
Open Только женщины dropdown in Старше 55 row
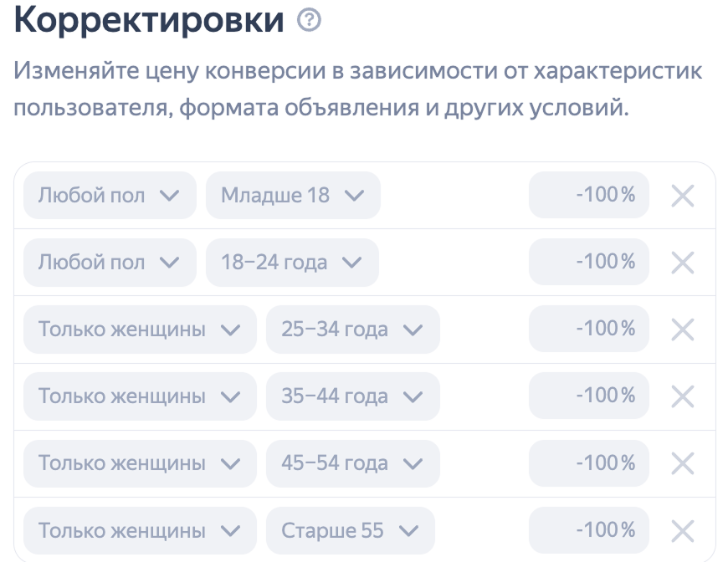coord(140,530)
